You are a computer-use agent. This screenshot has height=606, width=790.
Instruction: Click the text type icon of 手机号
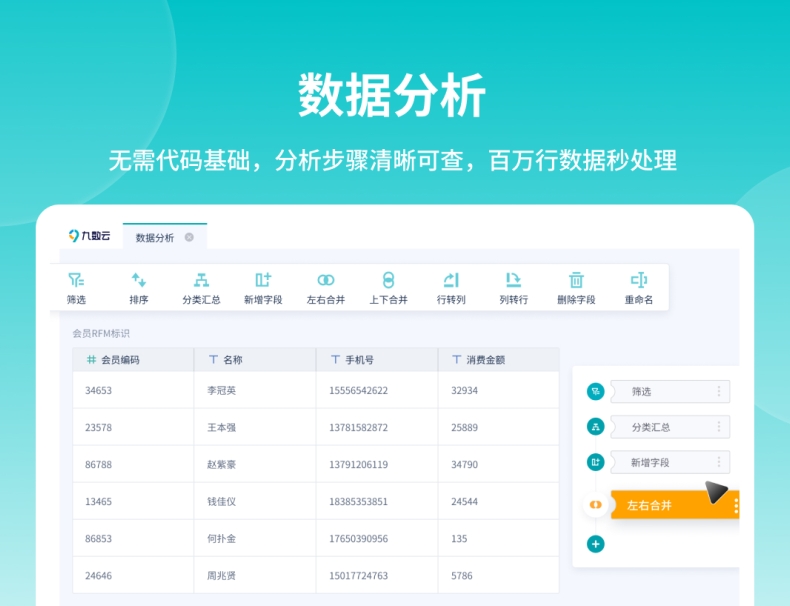click(x=335, y=360)
